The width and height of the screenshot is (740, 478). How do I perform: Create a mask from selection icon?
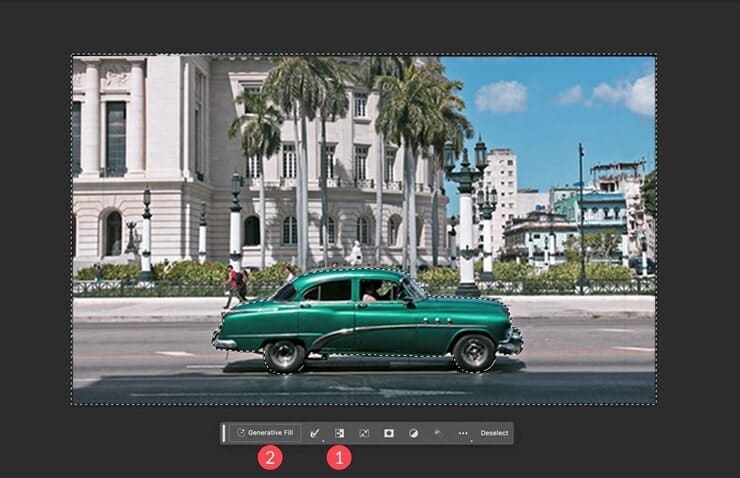[389, 433]
